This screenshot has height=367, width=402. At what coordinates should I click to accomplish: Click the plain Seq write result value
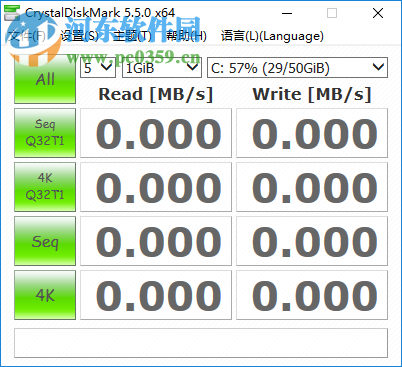(312, 241)
